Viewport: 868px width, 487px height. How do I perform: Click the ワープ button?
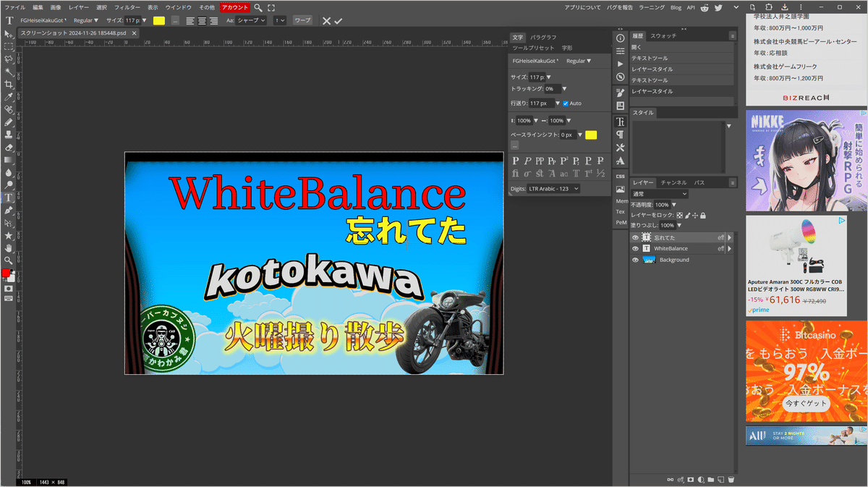click(302, 21)
